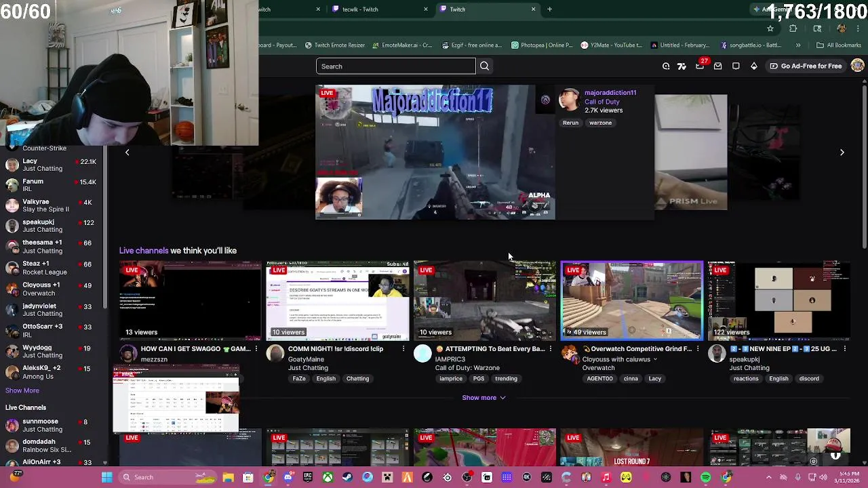868x488 pixels.
Task: Open IAMPRIC3's avatar on stream card
Action: (422, 353)
